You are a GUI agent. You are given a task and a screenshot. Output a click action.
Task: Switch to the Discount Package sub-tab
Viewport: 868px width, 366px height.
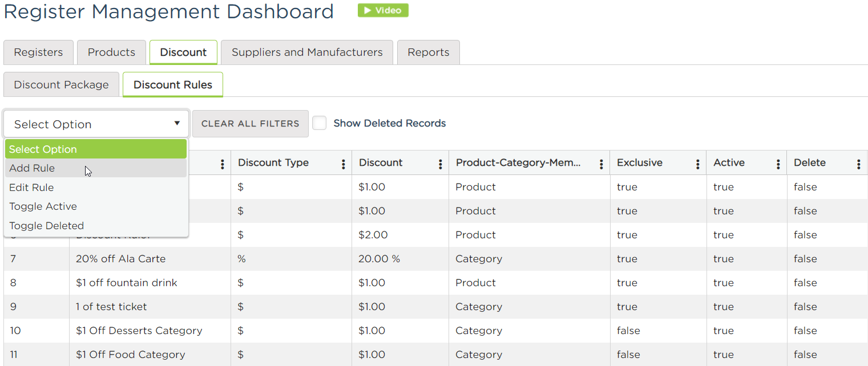tap(61, 85)
